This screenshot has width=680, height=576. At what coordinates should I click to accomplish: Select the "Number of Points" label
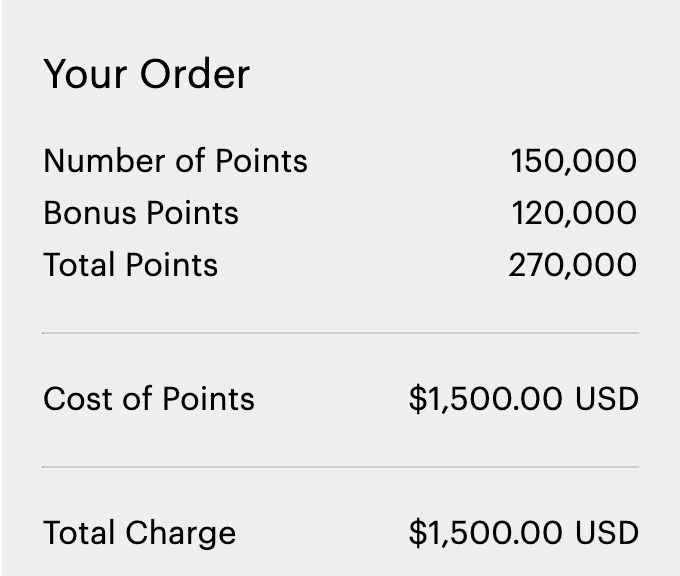pos(176,160)
